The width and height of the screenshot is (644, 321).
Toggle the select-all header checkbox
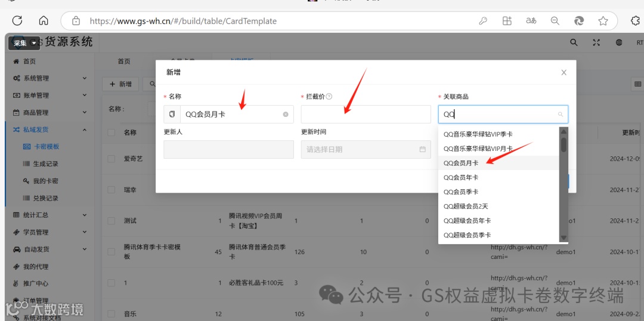coord(112,132)
